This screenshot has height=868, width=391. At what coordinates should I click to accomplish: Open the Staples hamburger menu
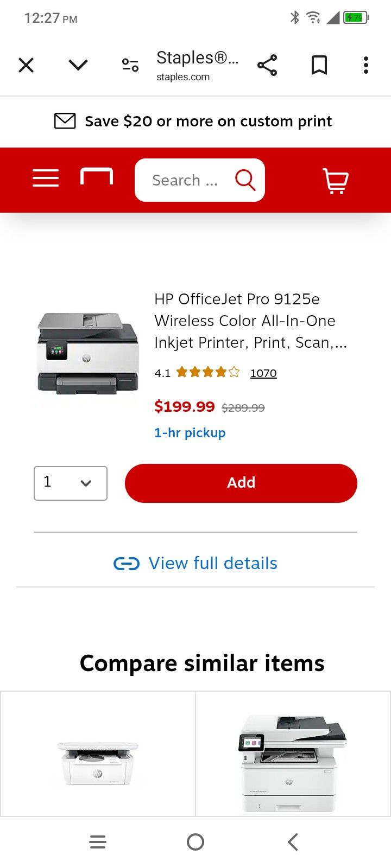click(46, 178)
